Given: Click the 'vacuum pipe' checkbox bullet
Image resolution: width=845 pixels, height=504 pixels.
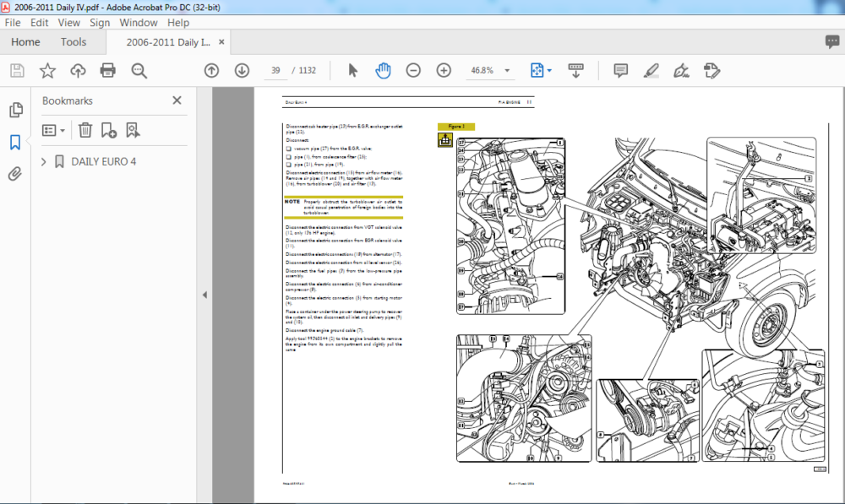Looking at the screenshot, I should pos(289,149).
